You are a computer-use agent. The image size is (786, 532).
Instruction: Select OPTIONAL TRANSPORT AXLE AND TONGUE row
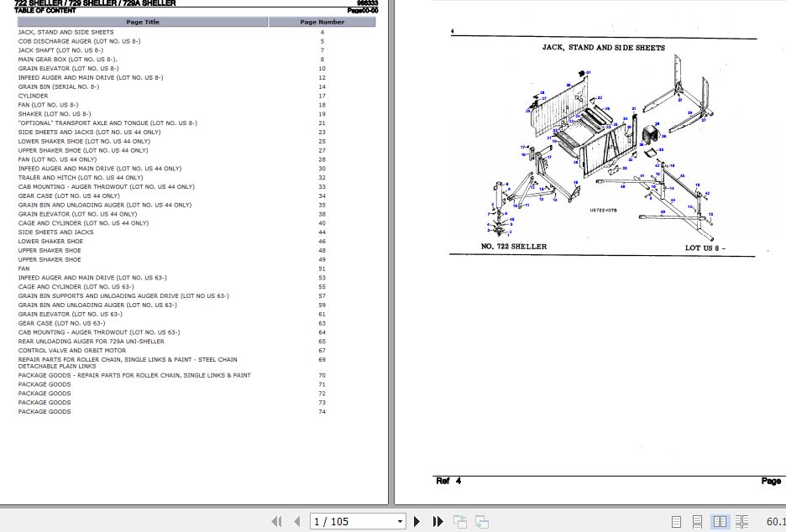[x=107, y=123]
